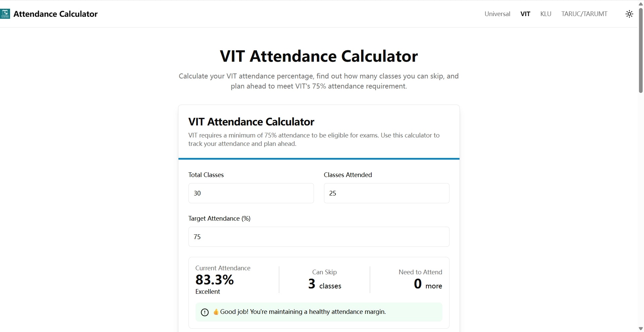Click the thumbs-up emoji in message
This screenshot has height=332, width=644.
216,312
